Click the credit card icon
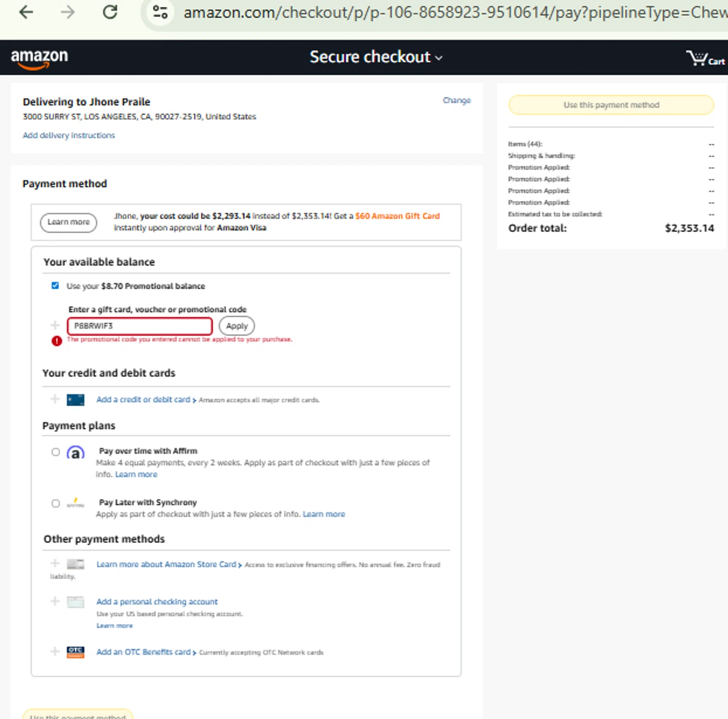The width and height of the screenshot is (728, 719). pos(75,400)
